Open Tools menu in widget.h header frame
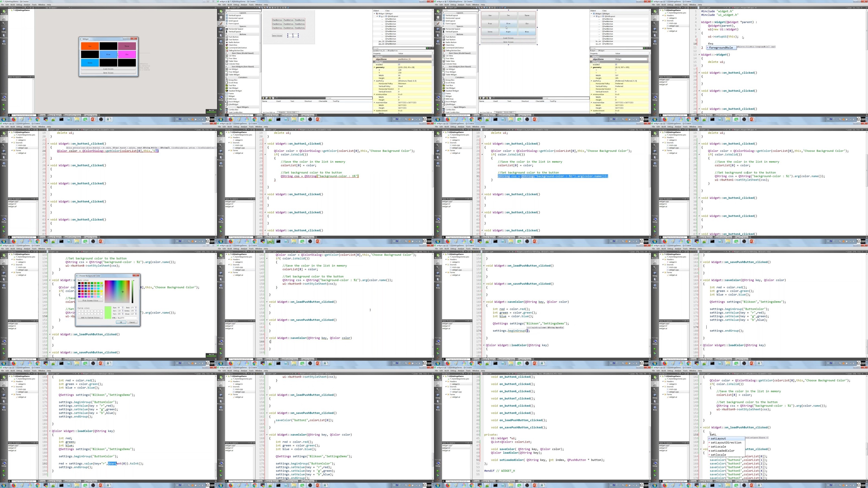The image size is (868, 488). click(468, 371)
